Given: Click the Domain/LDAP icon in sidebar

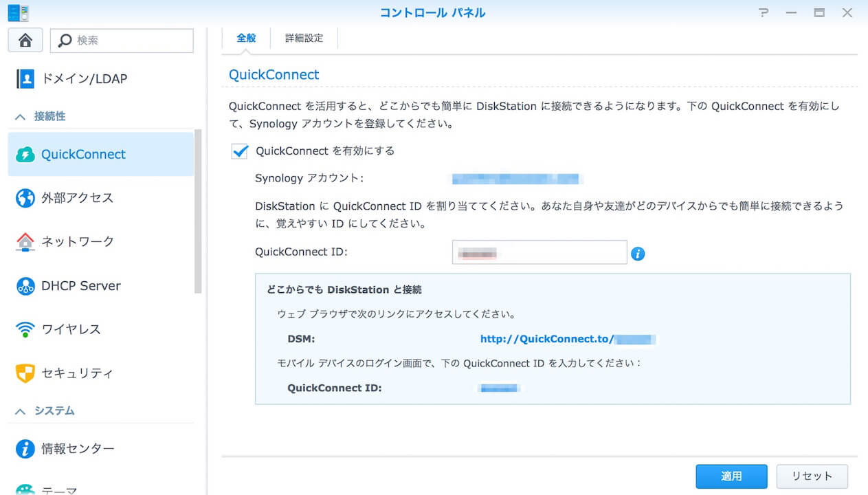Looking at the screenshot, I should point(25,78).
